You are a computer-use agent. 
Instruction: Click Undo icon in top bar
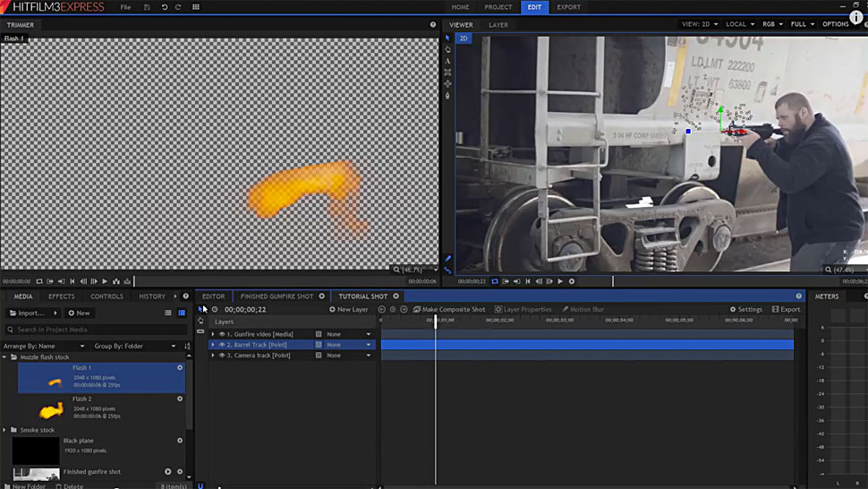pos(165,7)
